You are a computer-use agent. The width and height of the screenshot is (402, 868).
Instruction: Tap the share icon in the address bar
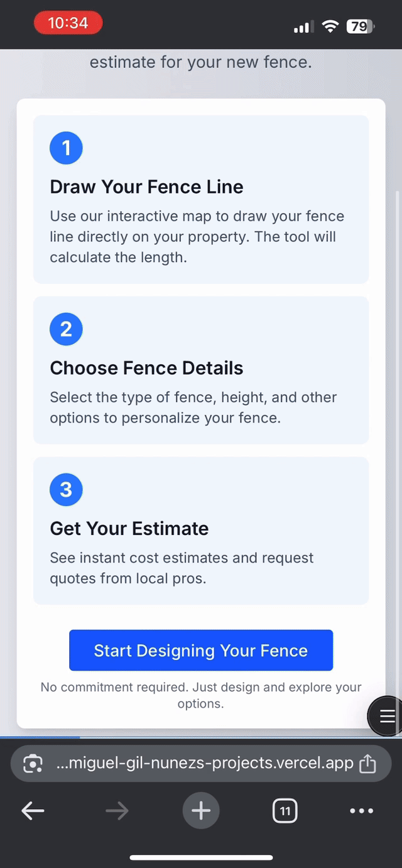coord(367,764)
